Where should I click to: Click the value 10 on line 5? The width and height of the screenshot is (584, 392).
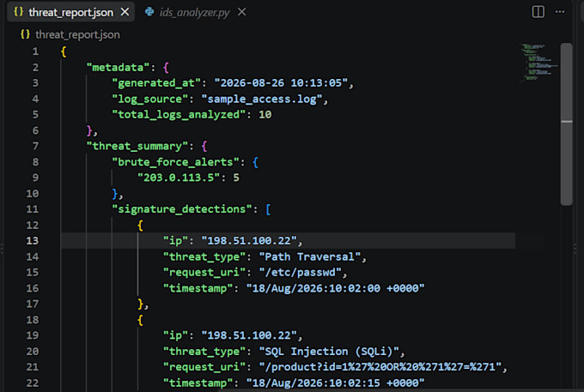(x=265, y=115)
